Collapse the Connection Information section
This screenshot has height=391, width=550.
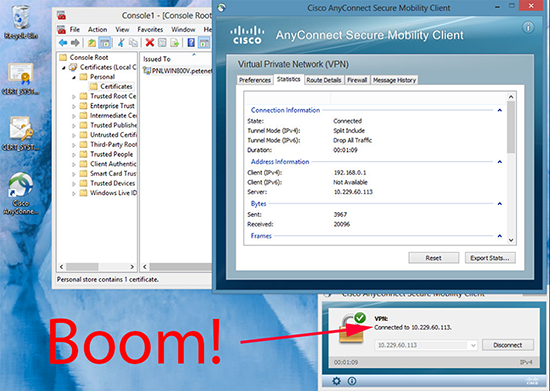click(x=500, y=110)
